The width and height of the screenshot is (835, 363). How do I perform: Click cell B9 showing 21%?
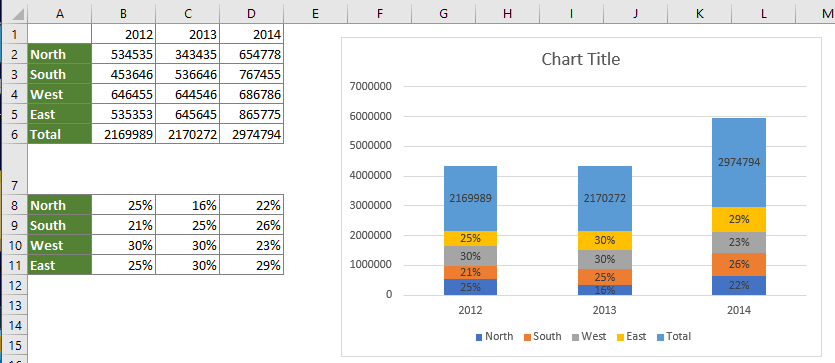(x=124, y=225)
